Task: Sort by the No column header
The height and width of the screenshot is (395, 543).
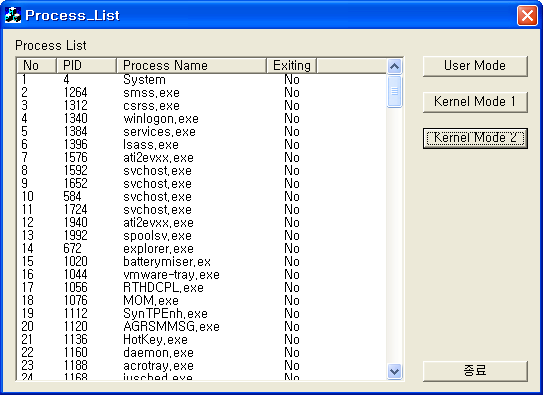Action: (36, 65)
